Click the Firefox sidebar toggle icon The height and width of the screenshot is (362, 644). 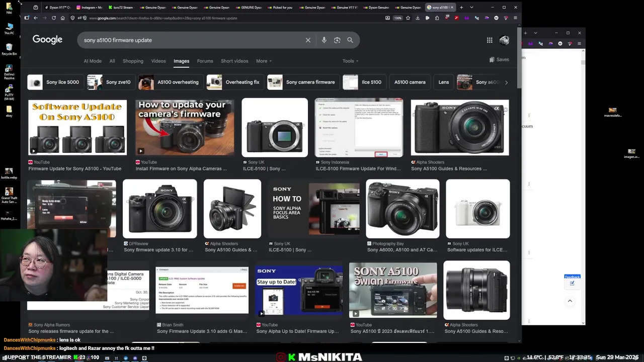click(x=26, y=18)
